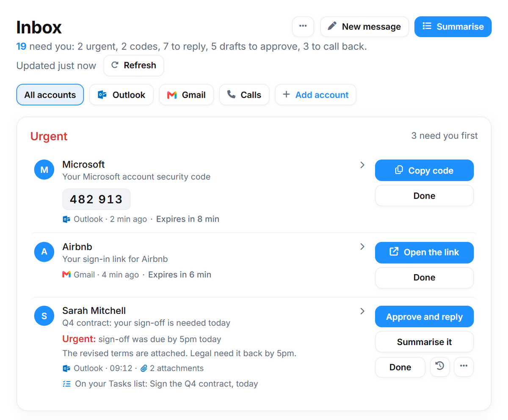Click 'Q4 contract: your sign-off is needed today'
The height and width of the screenshot is (420, 508).
(x=146, y=323)
